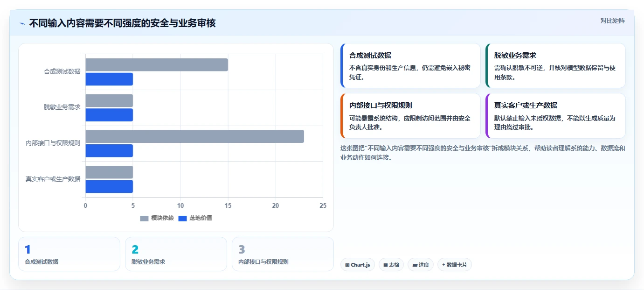Click the icon in the Chart.js chip
This screenshot has width=644, height=290.
point(347,265)
